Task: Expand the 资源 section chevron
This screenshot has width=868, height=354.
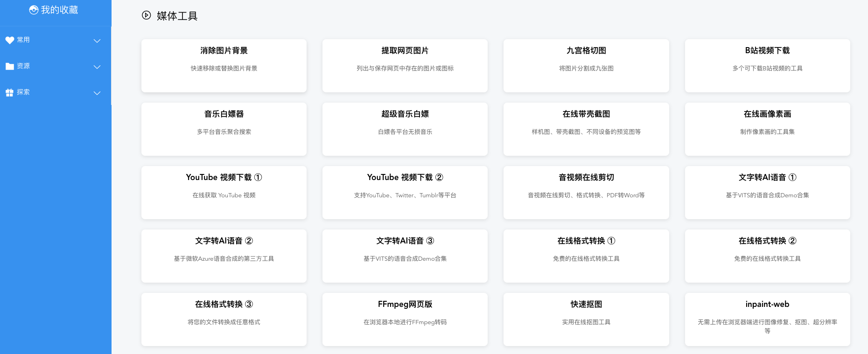Action: 97,67
